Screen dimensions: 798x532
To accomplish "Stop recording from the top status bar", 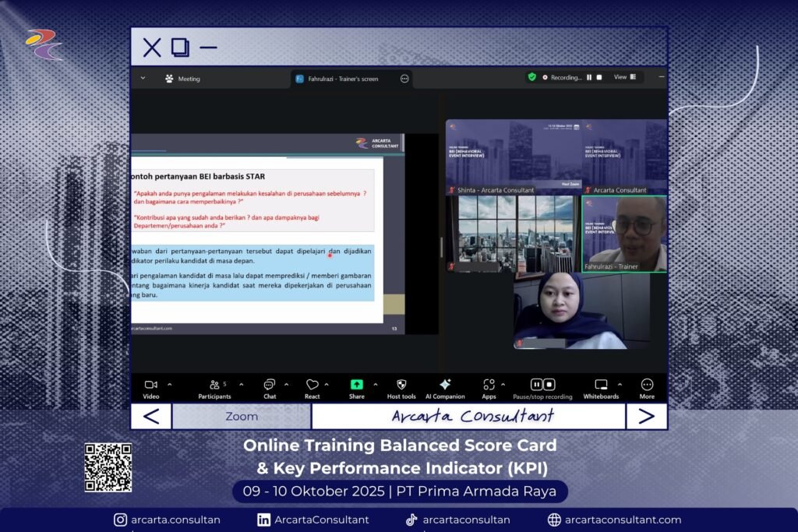I will pyautogui.click(x=598, y=77).
